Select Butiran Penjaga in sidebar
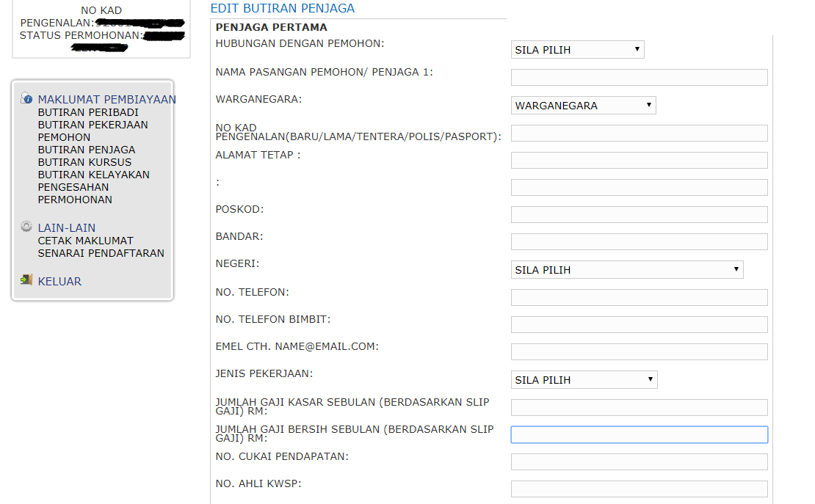Screen dimensions: 815x504 coord(87,150)
